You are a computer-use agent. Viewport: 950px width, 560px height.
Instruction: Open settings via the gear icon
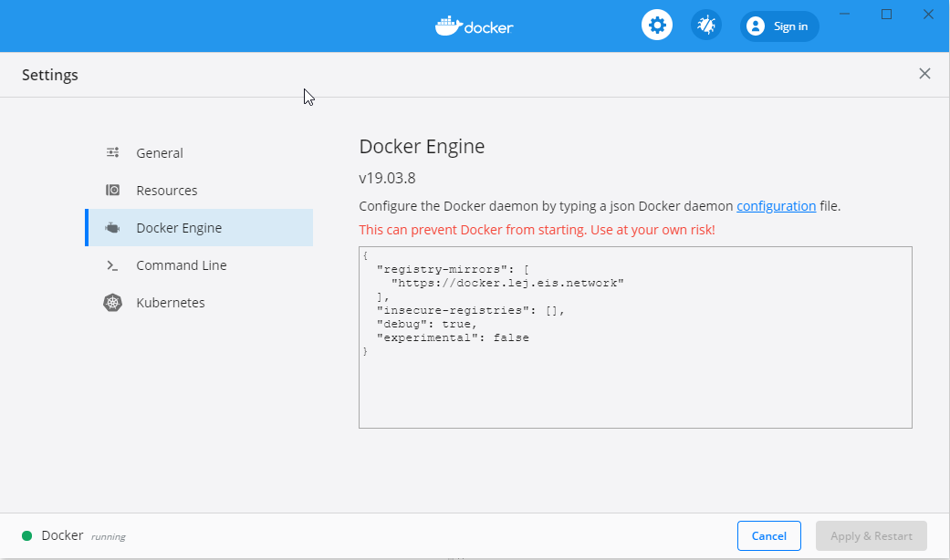pos(656,26)
